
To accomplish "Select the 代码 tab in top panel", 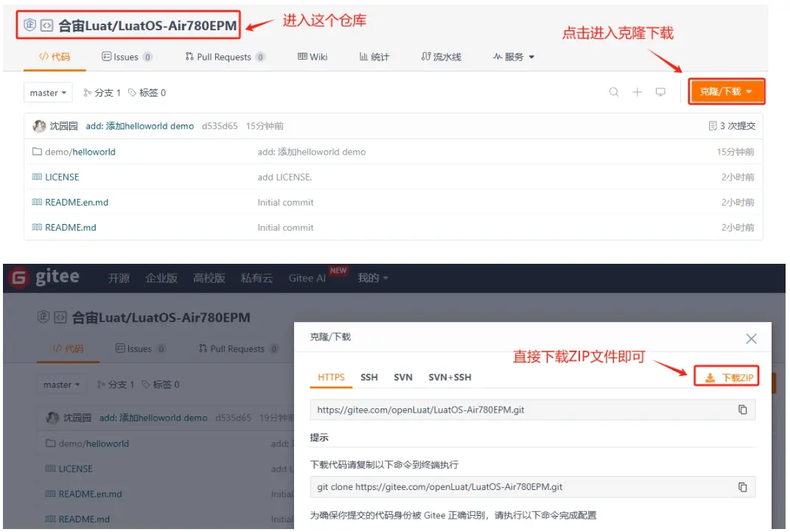I will (x=55, y=57).
